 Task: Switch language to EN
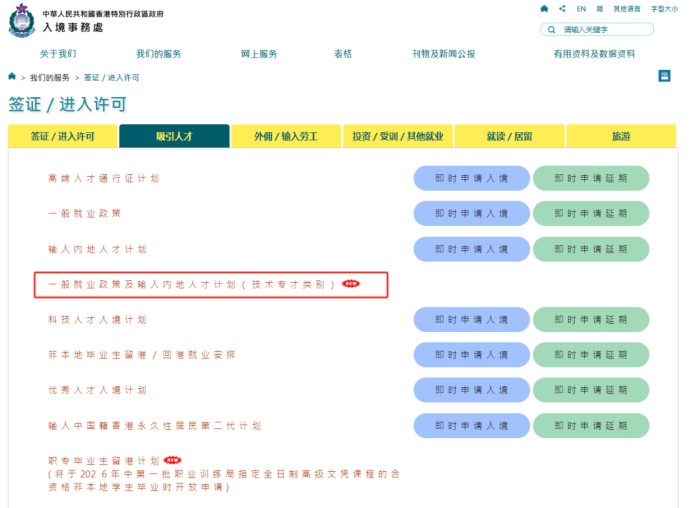581,8
